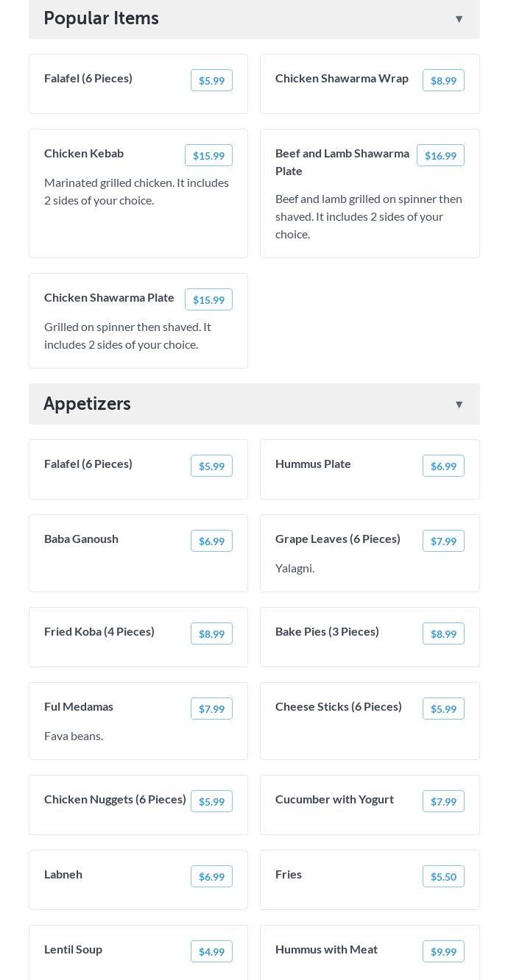Open the Ful Medamas item card
Viewport: 508px width, 980px height.
[x=79, y=707]
